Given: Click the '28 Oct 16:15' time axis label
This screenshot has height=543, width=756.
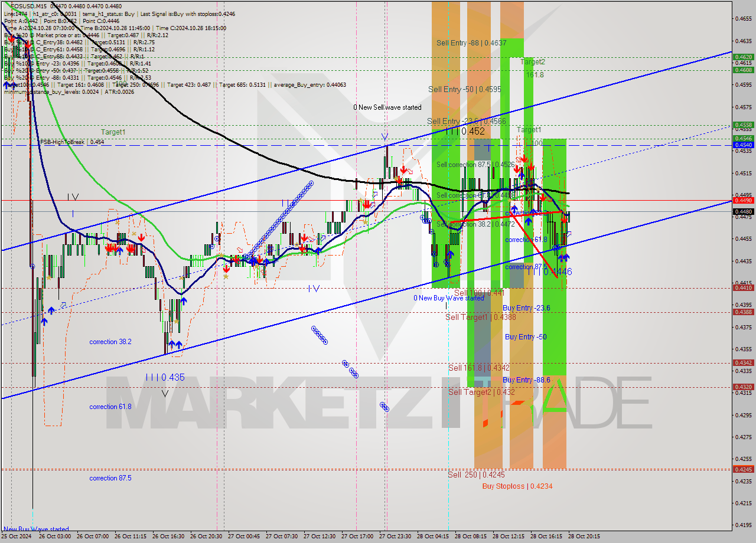Looking at the screenshot, I should [546, 537].
